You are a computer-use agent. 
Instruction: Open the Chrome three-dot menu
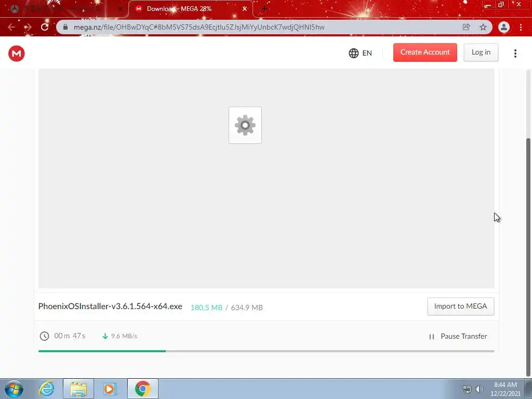[521, 27]
